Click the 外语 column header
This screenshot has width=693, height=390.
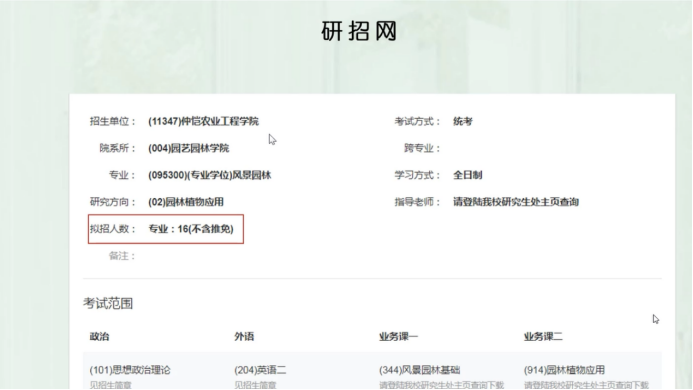click(x=244, y=336)
